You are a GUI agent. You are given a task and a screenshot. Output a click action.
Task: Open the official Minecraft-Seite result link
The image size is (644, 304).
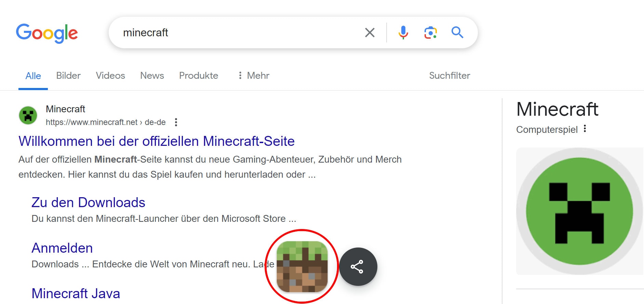pyautogui.click(x=157, y=141)
